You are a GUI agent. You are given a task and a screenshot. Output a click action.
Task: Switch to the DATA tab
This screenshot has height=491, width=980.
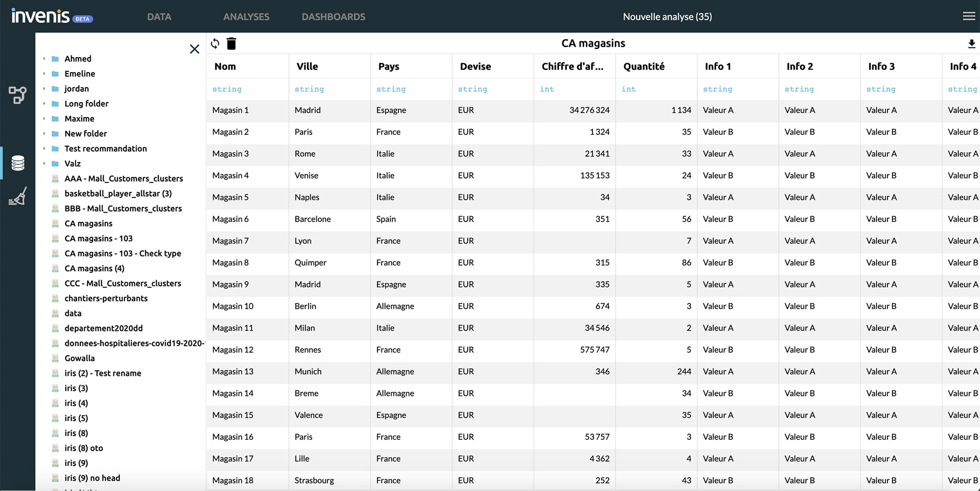coord(159,17)
